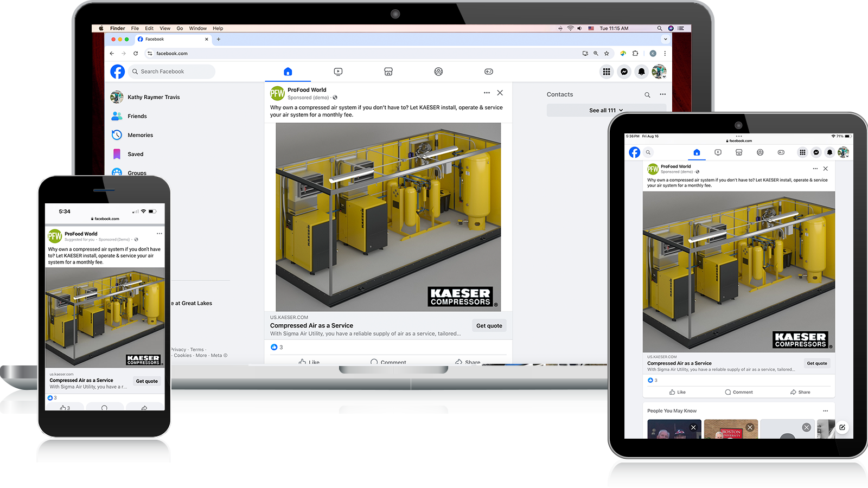Click new message compose icon on tablet
Screen dimensions: 868x488
coord(842,427)
